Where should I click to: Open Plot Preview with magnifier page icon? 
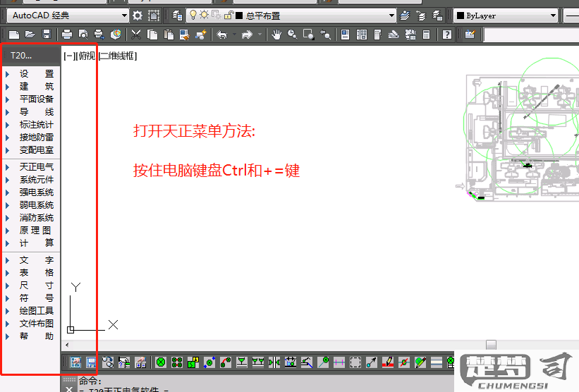(83, 35)
